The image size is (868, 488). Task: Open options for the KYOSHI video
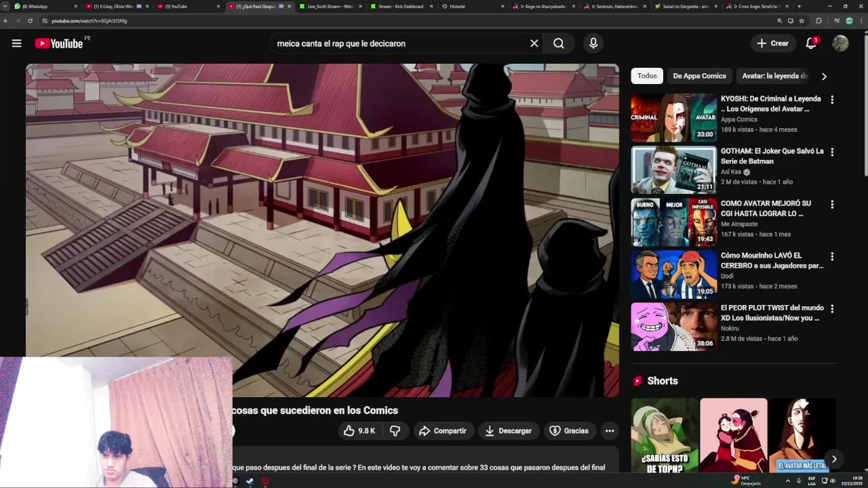(832, 100)
